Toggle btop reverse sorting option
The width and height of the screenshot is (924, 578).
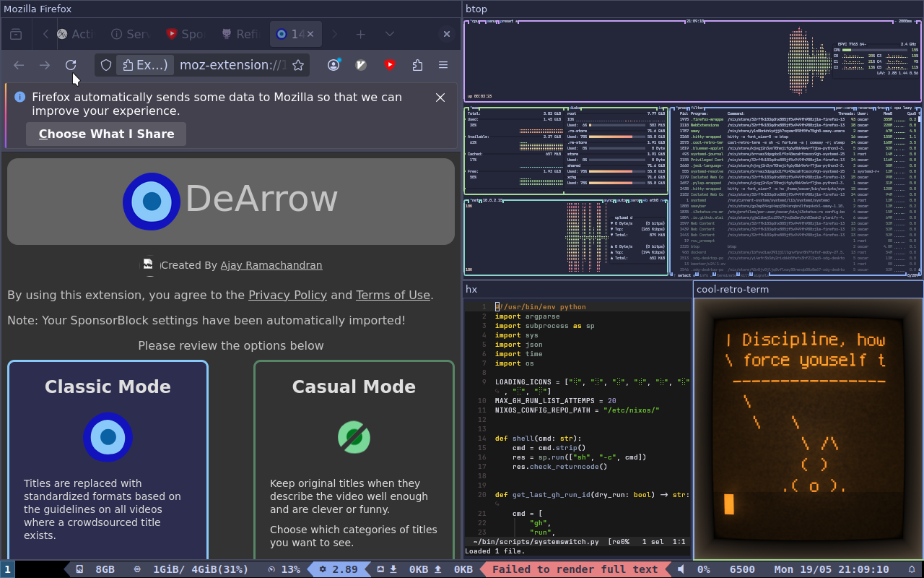[864, 108]
